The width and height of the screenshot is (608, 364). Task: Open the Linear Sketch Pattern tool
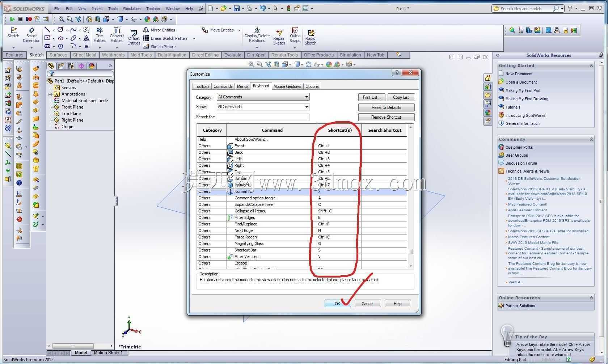click(166, 38)
